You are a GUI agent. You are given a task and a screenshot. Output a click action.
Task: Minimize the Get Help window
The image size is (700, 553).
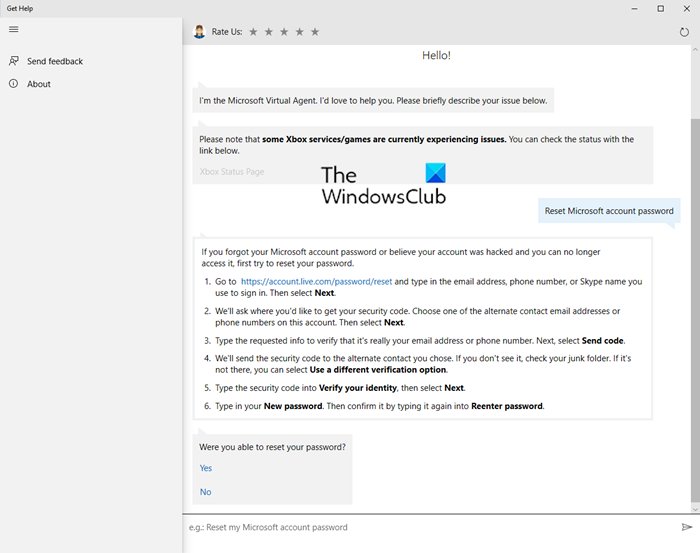634,8
